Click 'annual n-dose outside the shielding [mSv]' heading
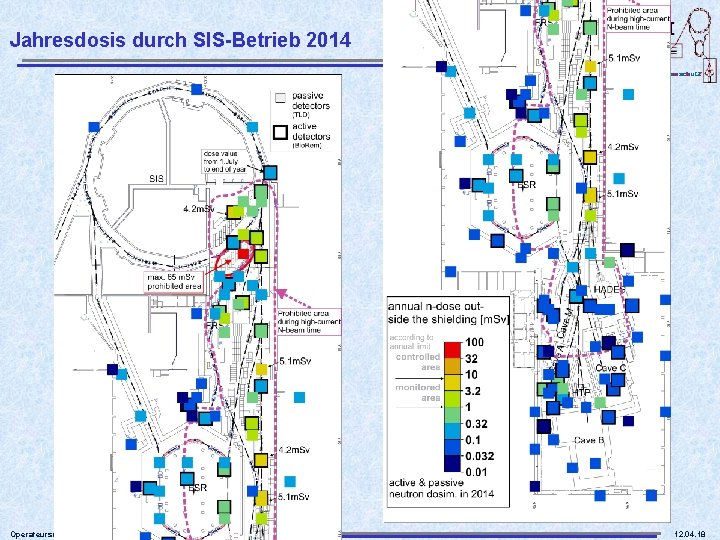Screen dimensions: 720x540 (448, 313)
